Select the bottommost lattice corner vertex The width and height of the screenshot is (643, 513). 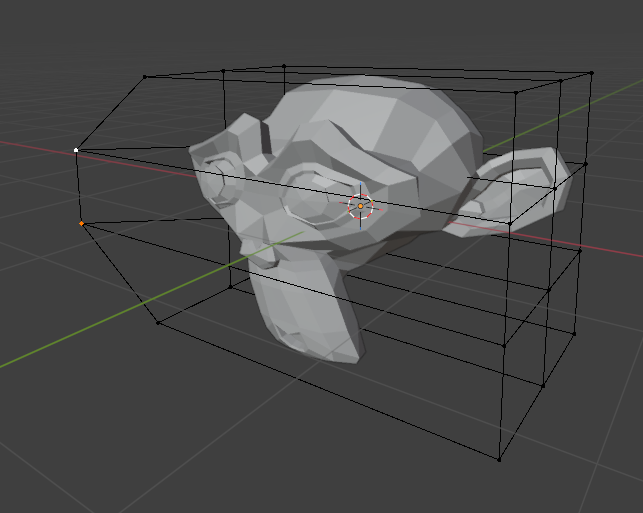[499, 460]
